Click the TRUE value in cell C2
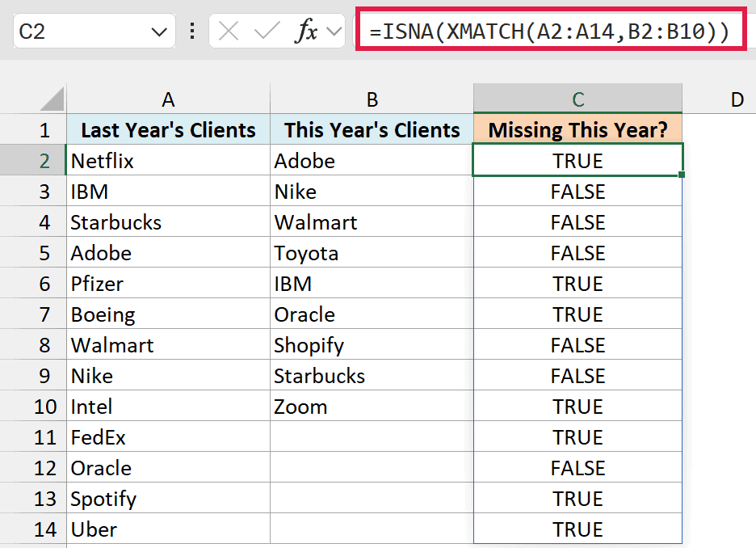This screenshot has height=548, width=756. tap(577, 160)
